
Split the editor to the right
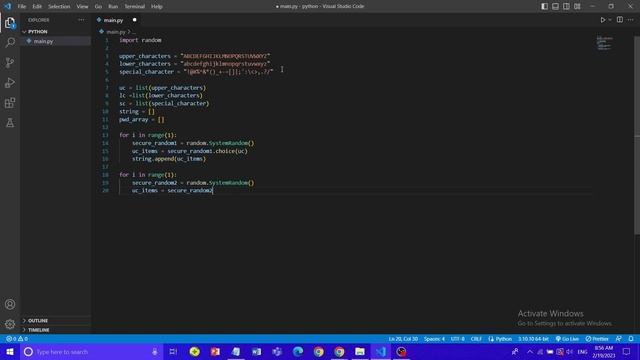point(620,20)
